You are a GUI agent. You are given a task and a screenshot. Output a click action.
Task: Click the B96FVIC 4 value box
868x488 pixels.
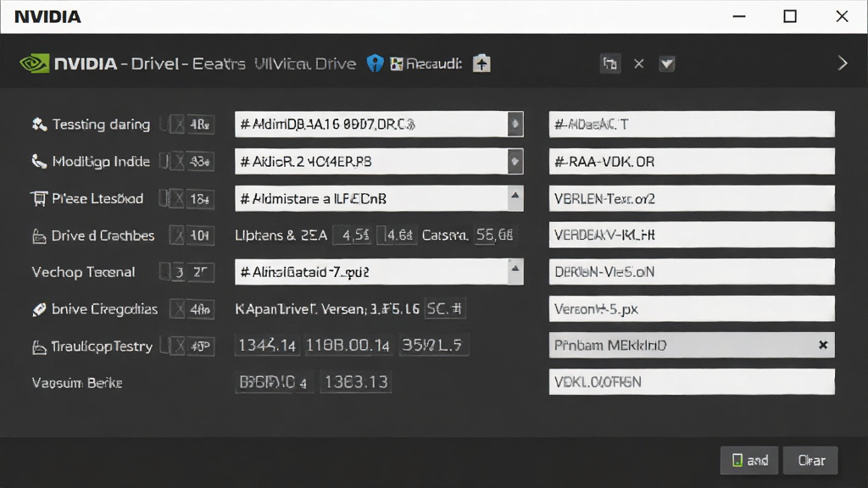click(x=274, y=382)
